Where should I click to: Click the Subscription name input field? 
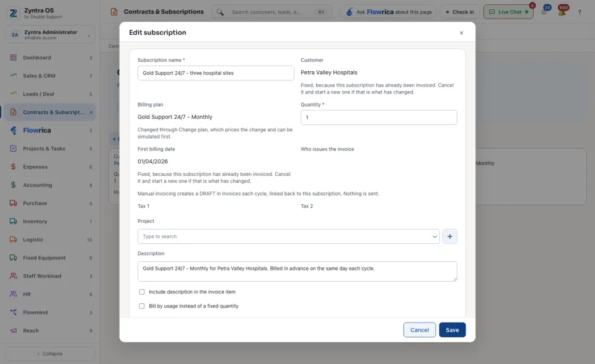coord(216,73)
